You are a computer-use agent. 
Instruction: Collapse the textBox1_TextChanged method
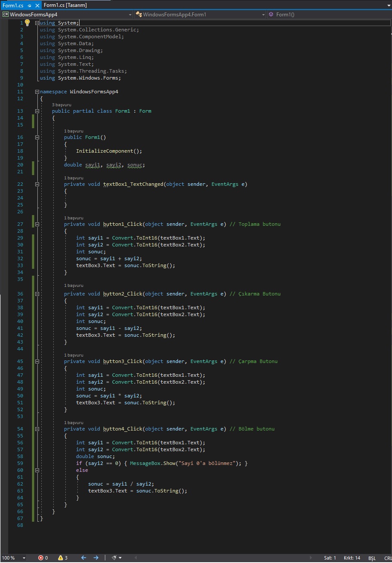coord(37,184)
